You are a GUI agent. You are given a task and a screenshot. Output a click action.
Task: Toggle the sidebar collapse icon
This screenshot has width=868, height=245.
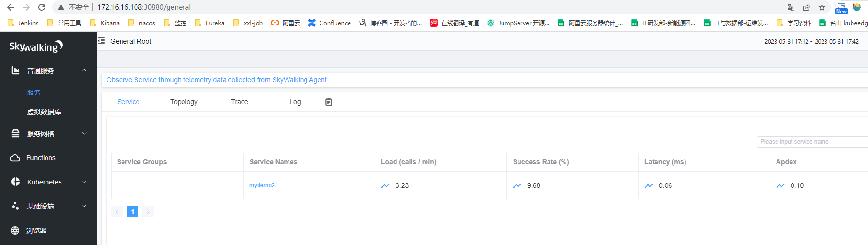101,41
